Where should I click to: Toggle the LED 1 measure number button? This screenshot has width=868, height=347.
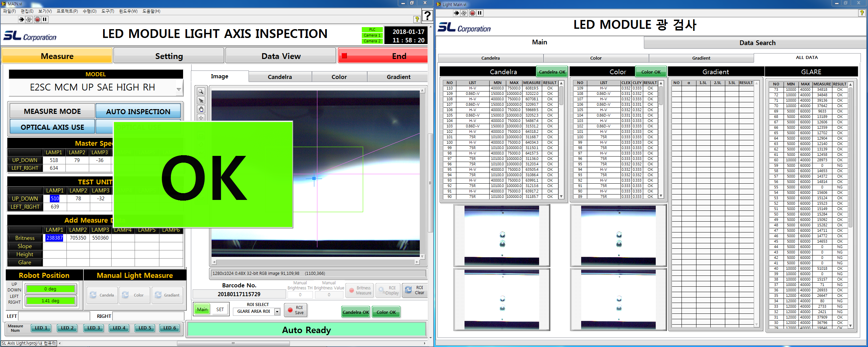[x=41, y=328]
